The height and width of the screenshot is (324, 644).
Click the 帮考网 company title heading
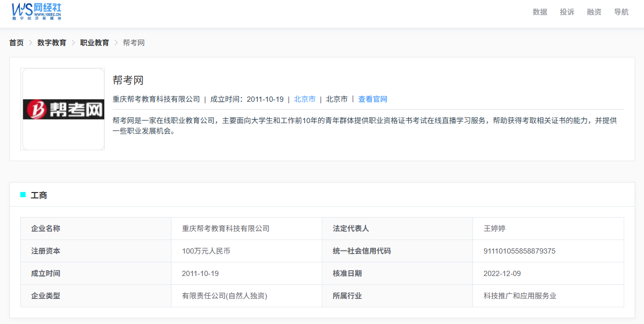point(128,80)
